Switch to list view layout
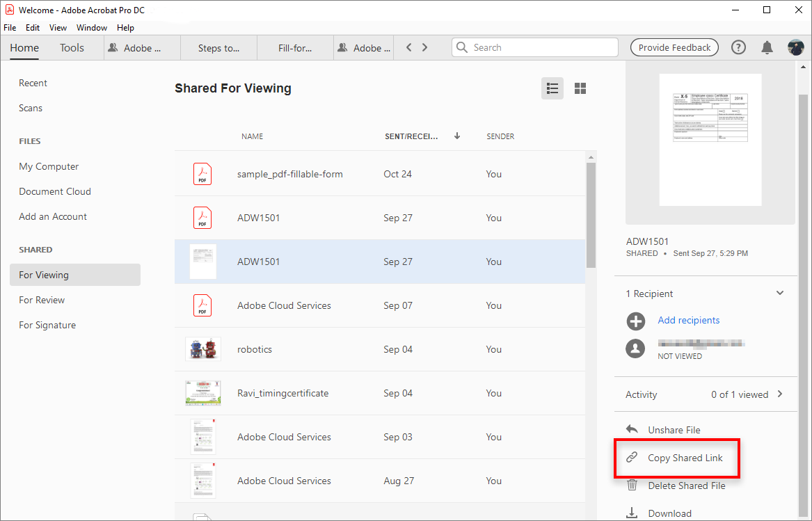 point(552,88)
